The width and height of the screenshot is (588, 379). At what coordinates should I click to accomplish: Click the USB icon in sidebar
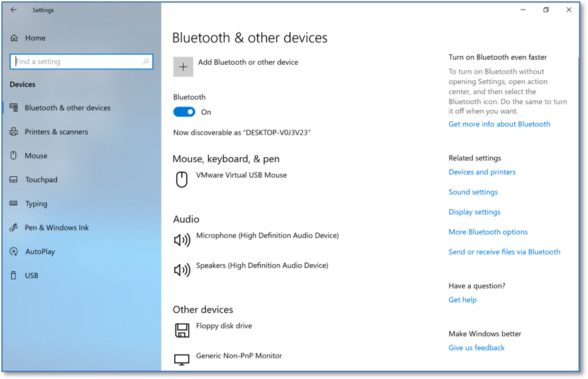click(13, 275)
